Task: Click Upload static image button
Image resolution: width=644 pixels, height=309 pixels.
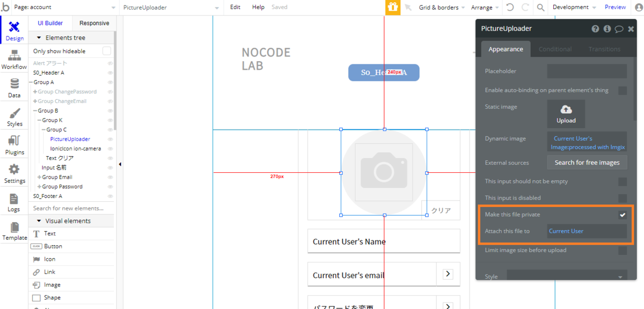Action: pos(566,114)
